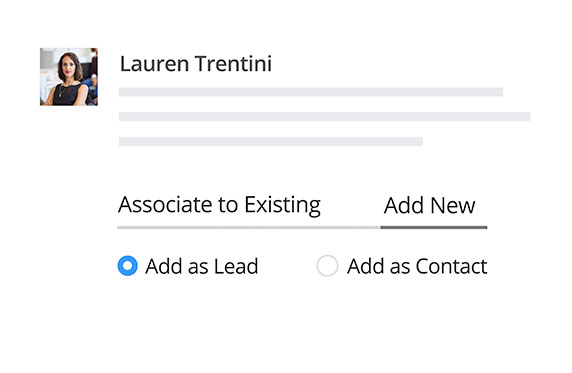
Task: Click the blue filled radio circle
Action: coord(128,266)
